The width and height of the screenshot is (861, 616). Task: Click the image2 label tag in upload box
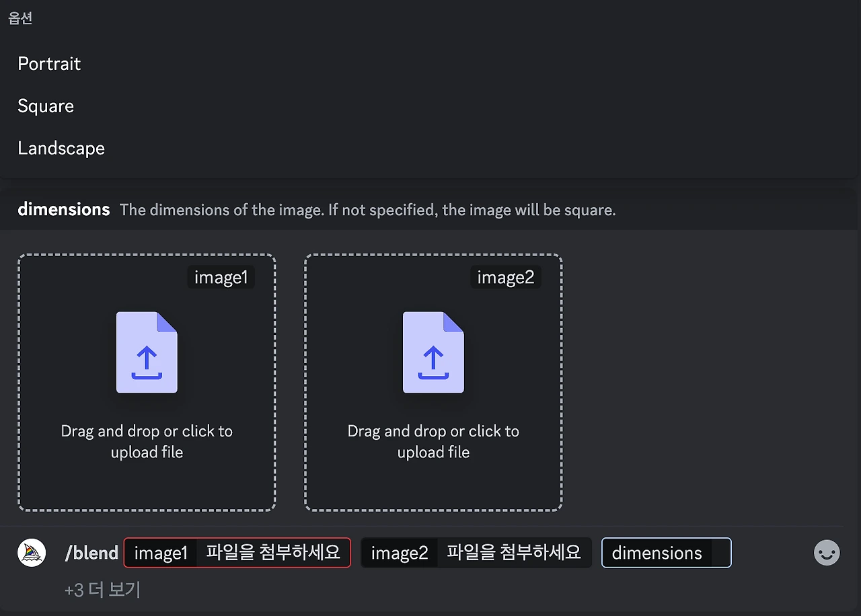[506, 277]
